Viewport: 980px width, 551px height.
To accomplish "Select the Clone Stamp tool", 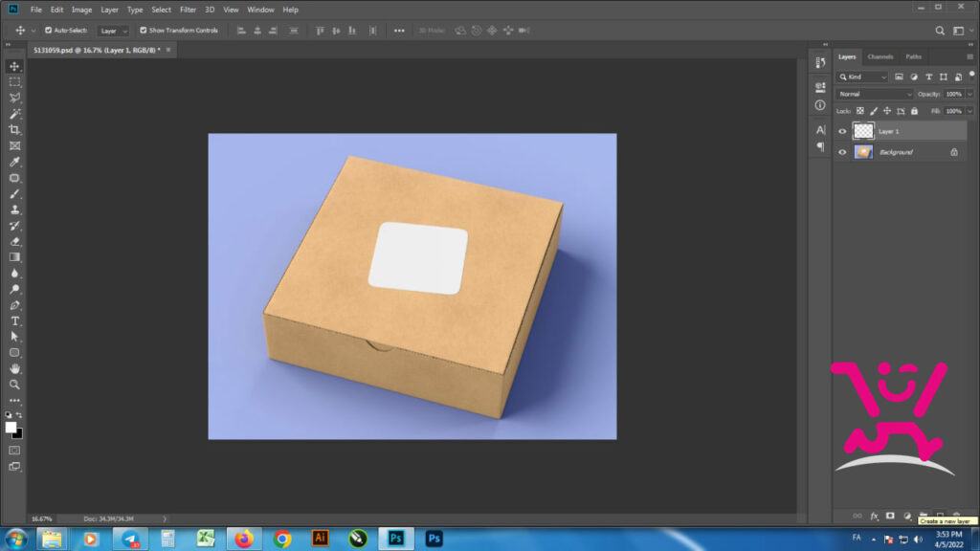I will (14, 209).
